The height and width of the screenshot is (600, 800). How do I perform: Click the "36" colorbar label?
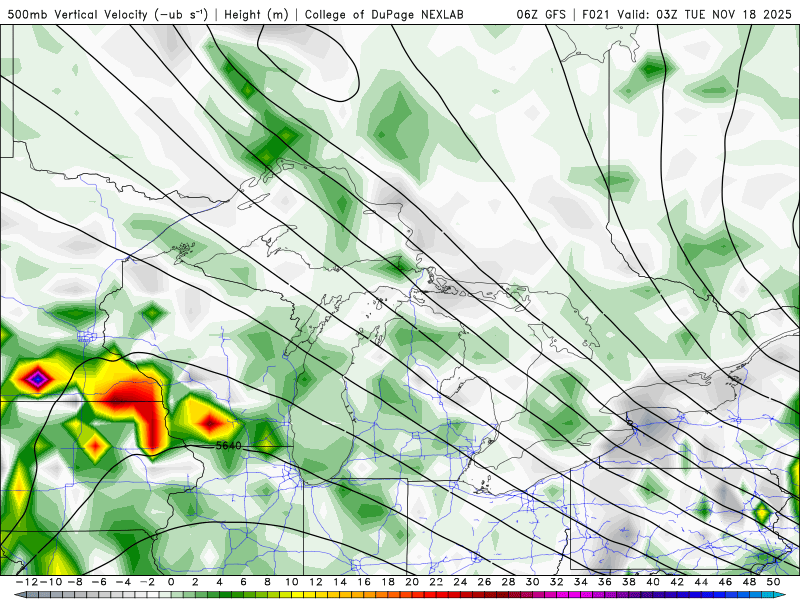[x=605, y=582]
